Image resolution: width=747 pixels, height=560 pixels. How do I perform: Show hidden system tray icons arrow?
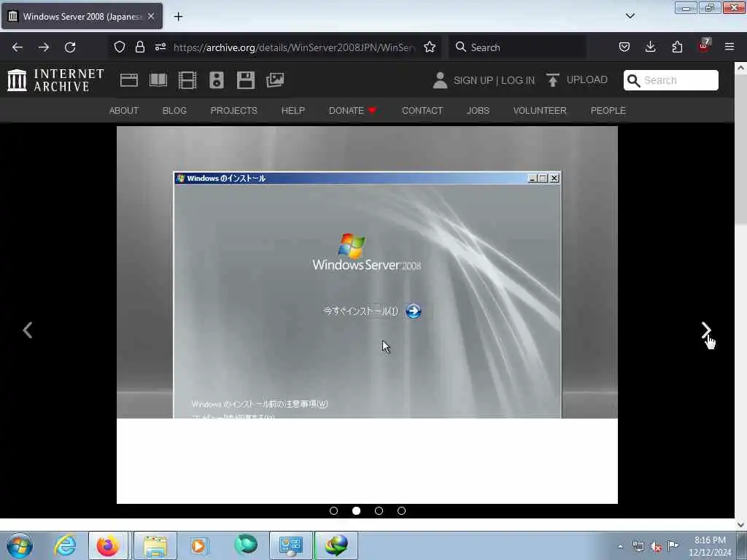(620, 546)
